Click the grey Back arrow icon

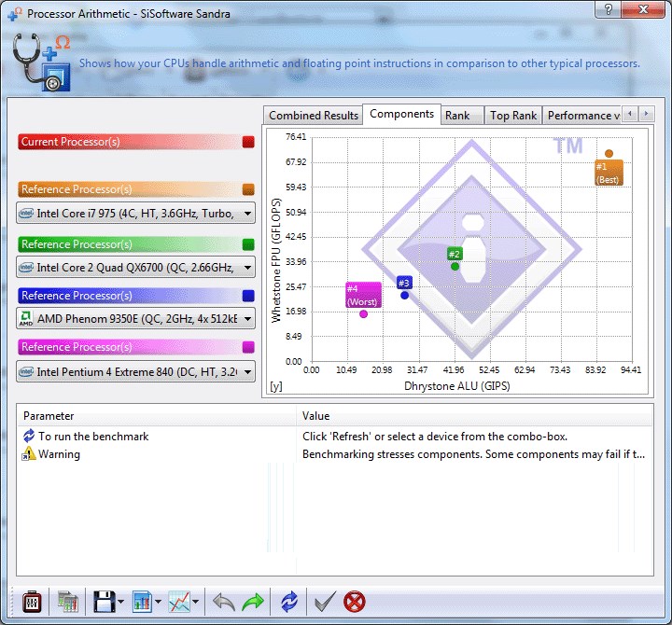tap(224, 602)
